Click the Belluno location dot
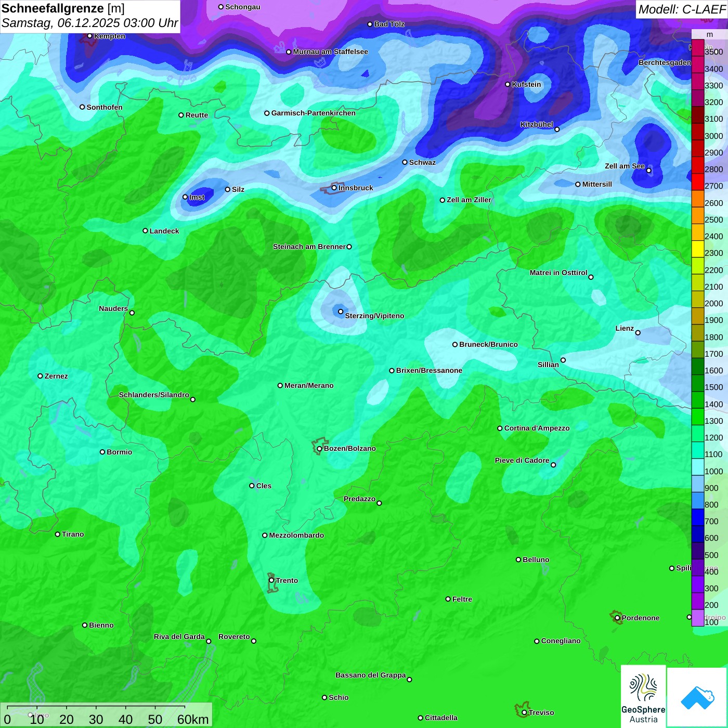728x728 pixels. [x=518, y=560]
